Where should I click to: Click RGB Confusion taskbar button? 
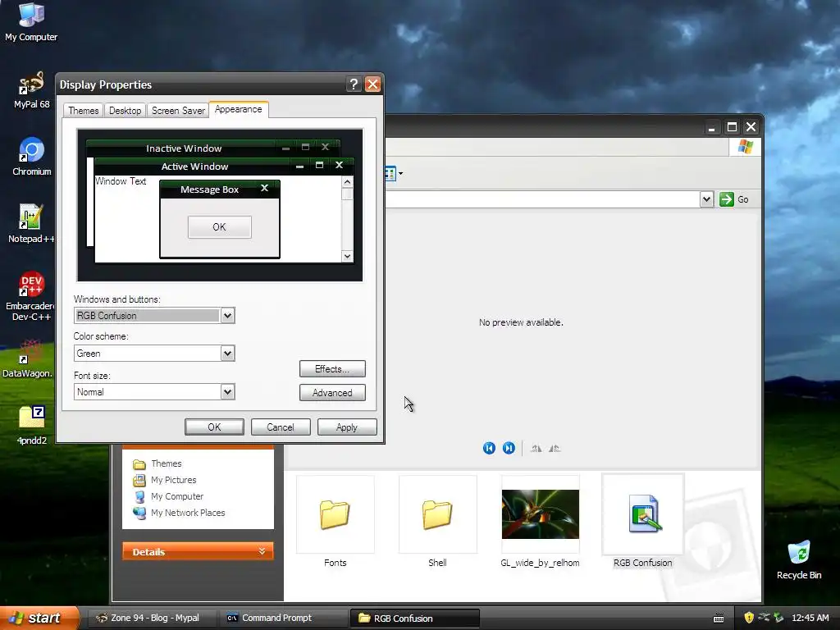[414, 619]
